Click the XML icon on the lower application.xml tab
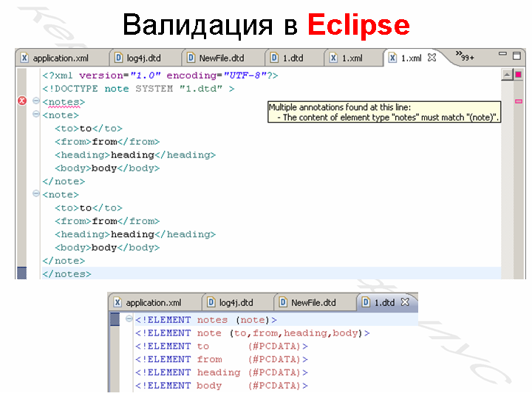 pos(117,302)
